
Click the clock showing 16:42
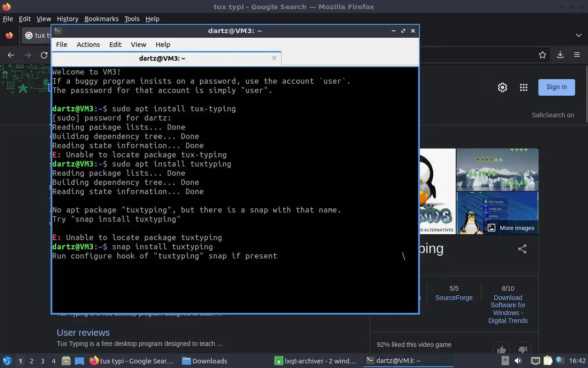[x=577, y=361]
